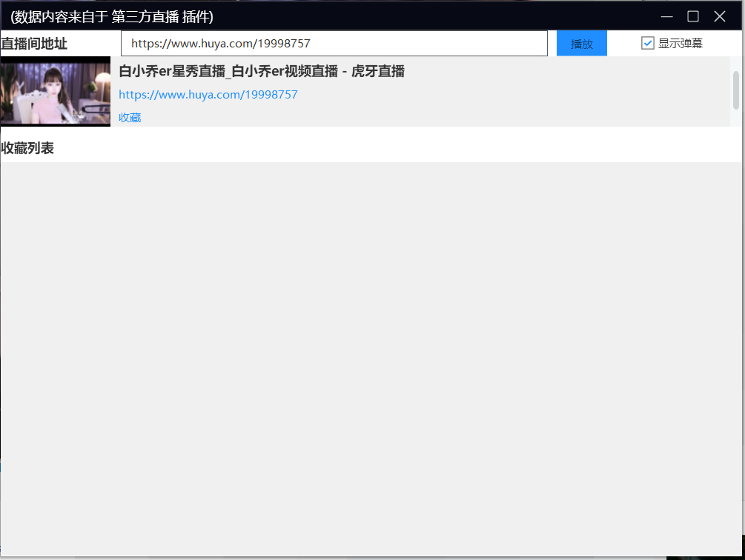Uncheck 显示弹幕 to hide danmaku
This screenshot has height=560, width=745.
click(x=649, y=42)
